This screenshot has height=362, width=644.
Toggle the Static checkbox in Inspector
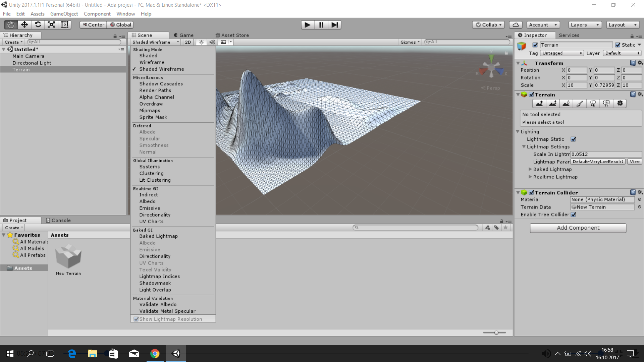[618, 45]
